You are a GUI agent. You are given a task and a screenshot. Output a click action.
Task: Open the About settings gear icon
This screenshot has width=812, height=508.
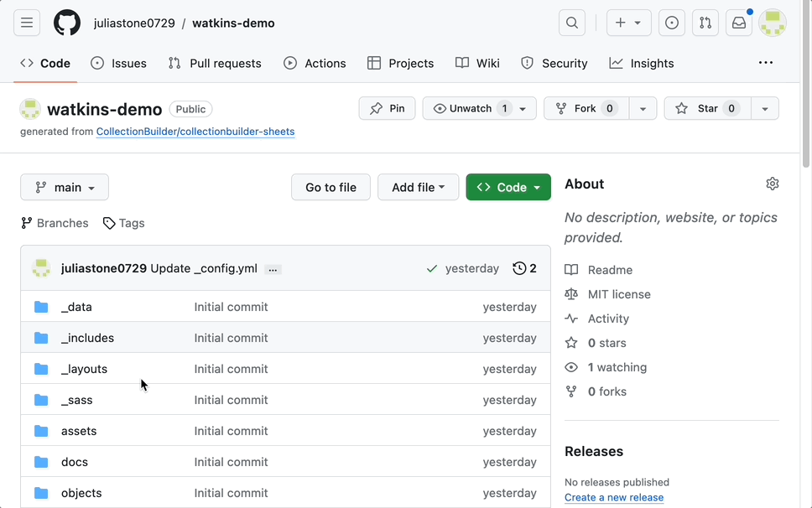[x=773, y=184]
